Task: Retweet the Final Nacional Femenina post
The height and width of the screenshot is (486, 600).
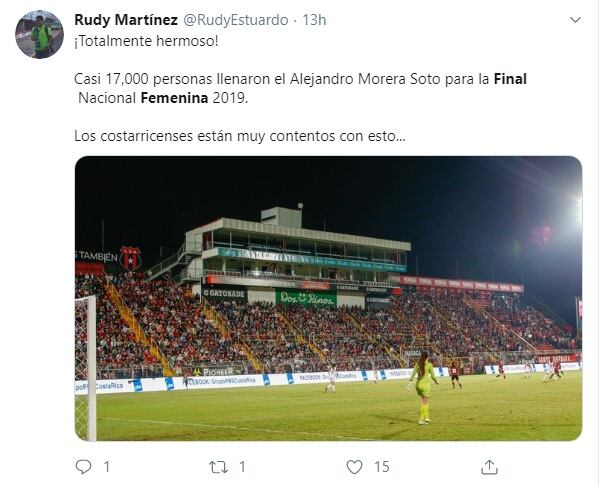Action: [218, 466]
